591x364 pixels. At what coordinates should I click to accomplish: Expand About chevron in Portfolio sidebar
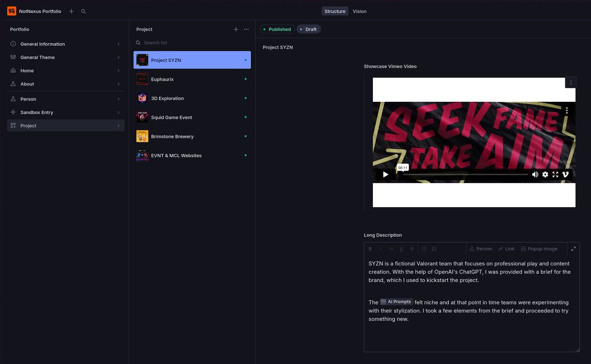pyautogui.click(x=119, y=84)
